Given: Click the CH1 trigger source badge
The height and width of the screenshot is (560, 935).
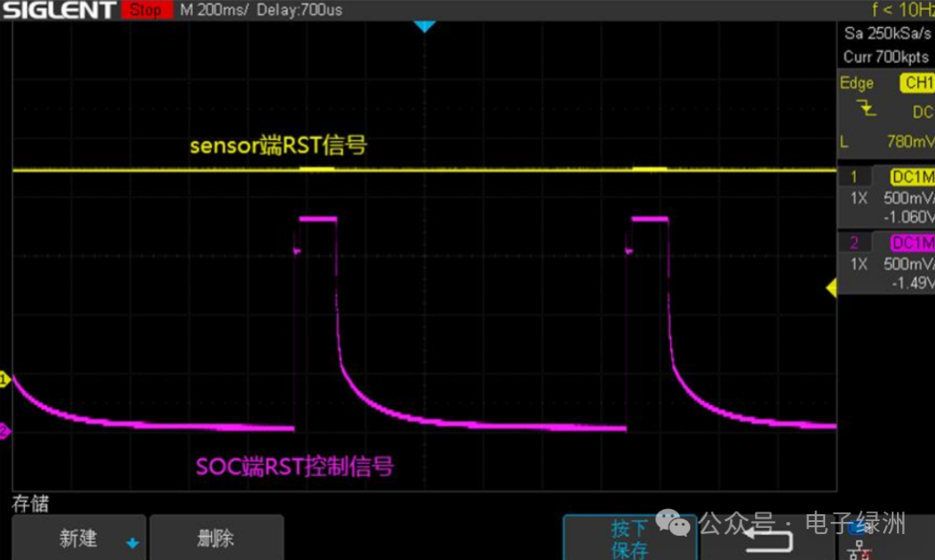Looking at the screenshot, I should [917, 83].
